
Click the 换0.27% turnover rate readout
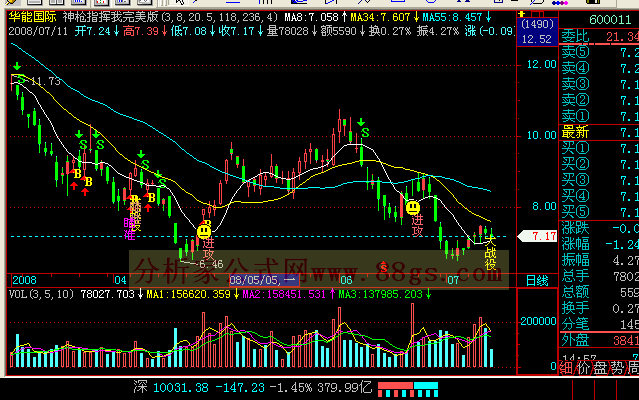click(x=390, y=31)
